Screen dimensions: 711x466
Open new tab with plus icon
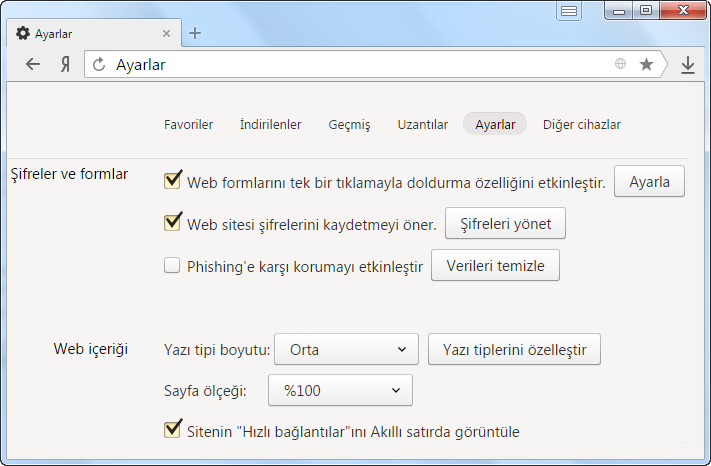[x=195, y=33]
